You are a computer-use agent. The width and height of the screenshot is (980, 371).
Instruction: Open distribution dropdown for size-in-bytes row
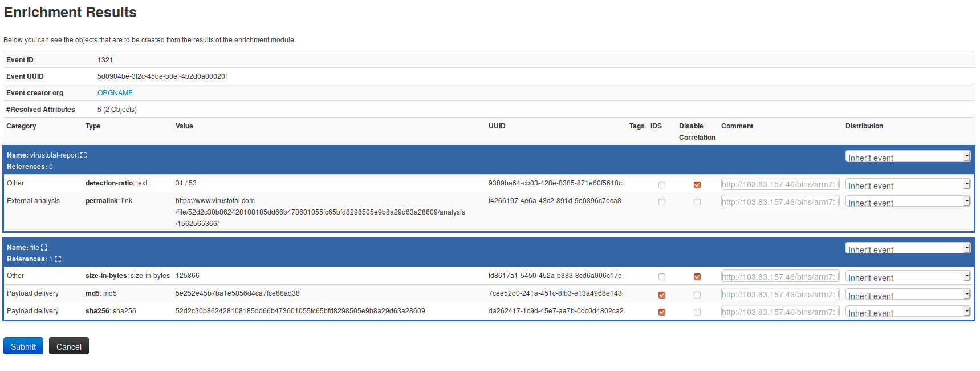tap(908, 276)
